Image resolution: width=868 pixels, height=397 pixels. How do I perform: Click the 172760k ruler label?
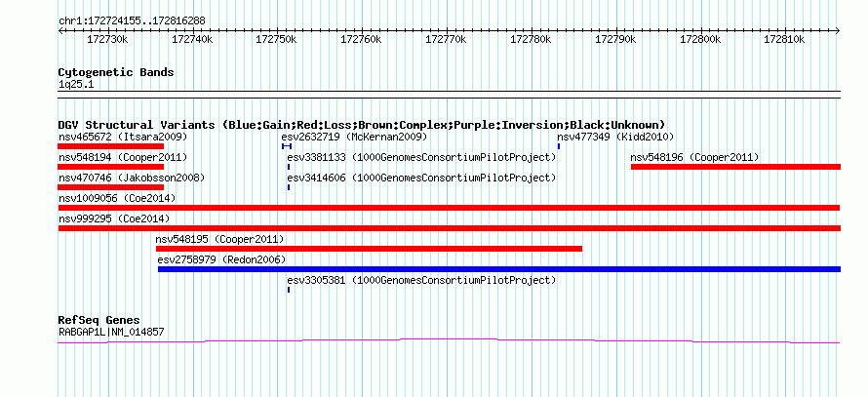[362, 40]
